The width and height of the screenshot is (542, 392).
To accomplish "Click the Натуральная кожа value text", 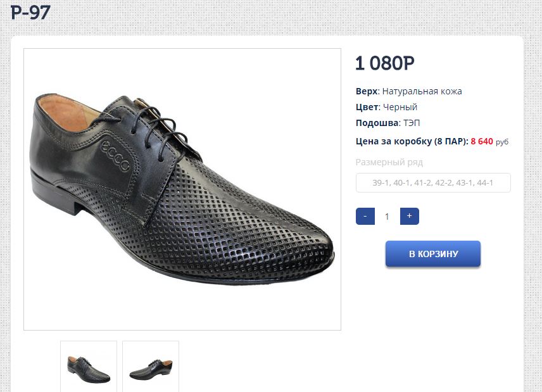I will [x=422, y=91].
